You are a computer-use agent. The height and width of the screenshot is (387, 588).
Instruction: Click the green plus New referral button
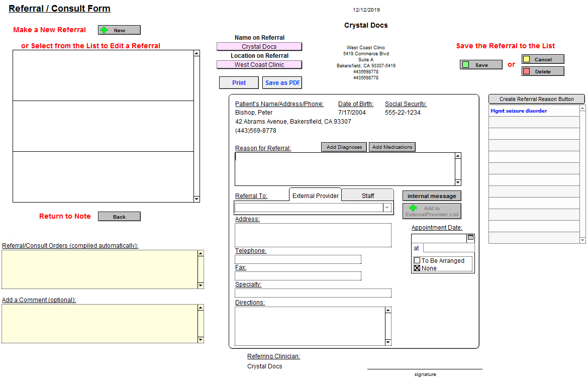tap(119, 30)
